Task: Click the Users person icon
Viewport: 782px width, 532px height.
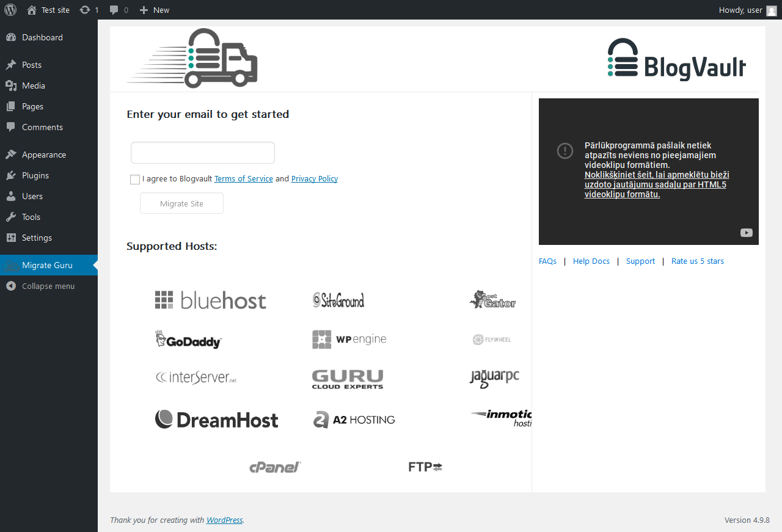Action: click(11, 196)
